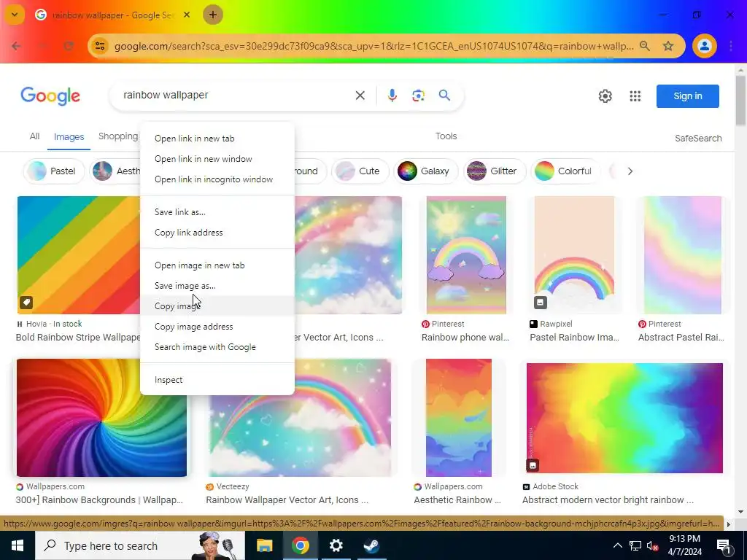View site information icon in address bar
747x560 pixels.
tap(100, 46)
